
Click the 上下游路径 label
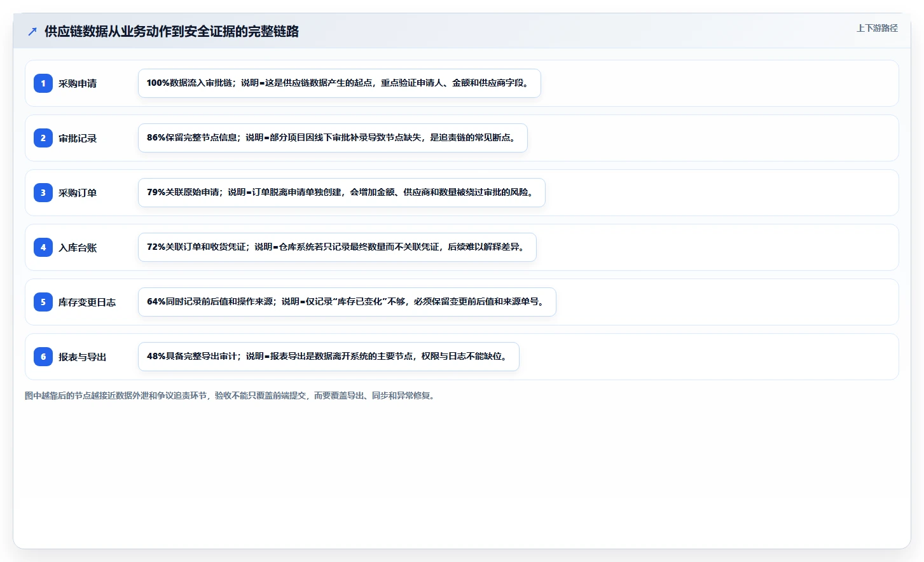(x=877, y=28)
